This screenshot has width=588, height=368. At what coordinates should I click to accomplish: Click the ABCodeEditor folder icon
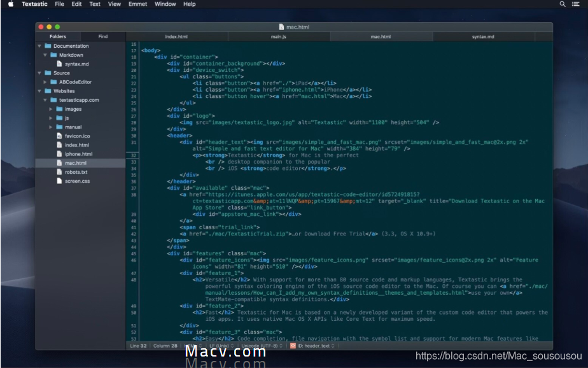point(53,81)
